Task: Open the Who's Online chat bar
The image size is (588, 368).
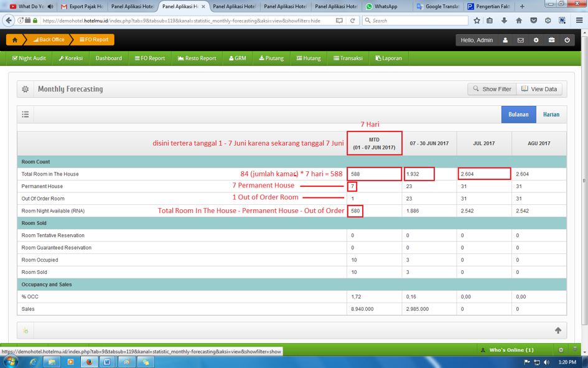Action: pos(511,350)
